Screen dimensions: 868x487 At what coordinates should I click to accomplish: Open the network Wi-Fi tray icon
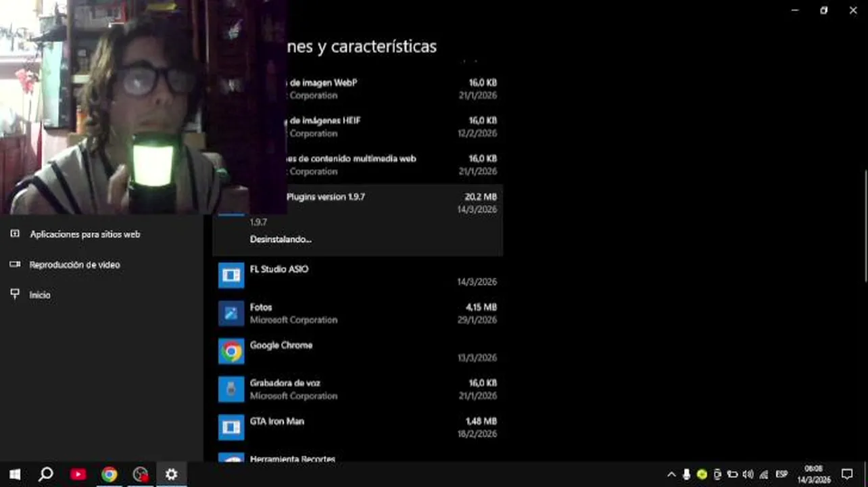(764, 474)
